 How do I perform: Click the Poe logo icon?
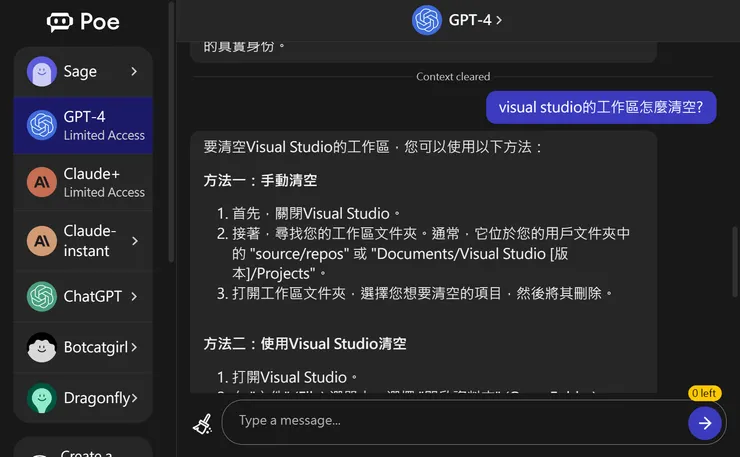tap(59, 22)
